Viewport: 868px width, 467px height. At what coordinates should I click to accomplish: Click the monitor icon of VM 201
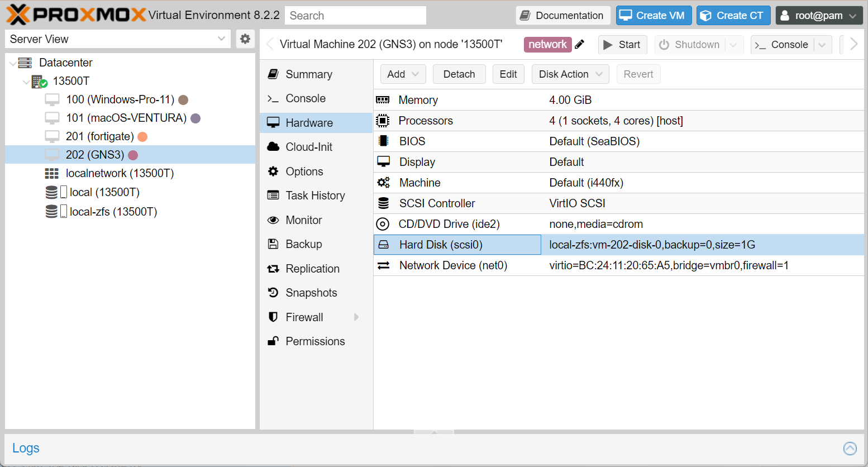(52, 137)
